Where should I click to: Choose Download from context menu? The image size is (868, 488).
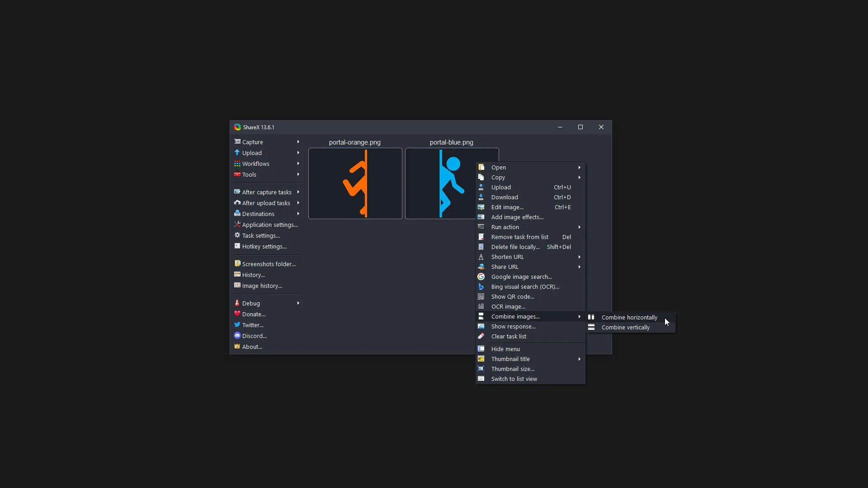530,197
